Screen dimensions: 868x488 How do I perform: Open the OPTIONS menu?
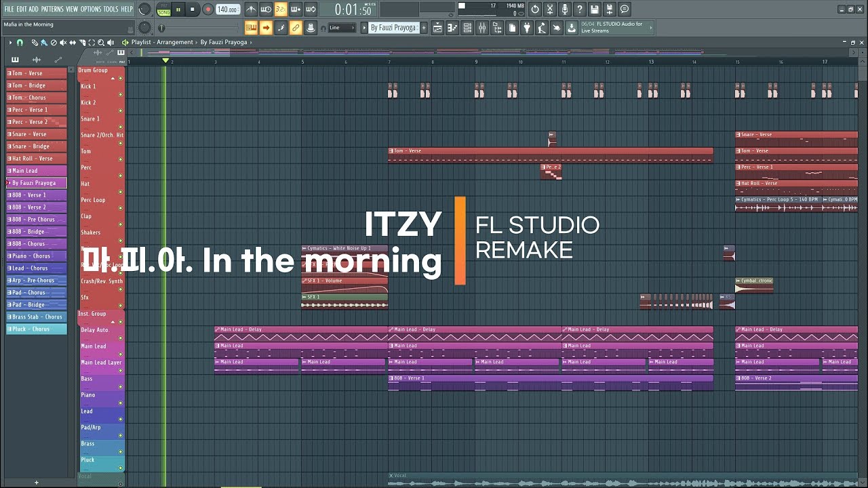(91, 9)
